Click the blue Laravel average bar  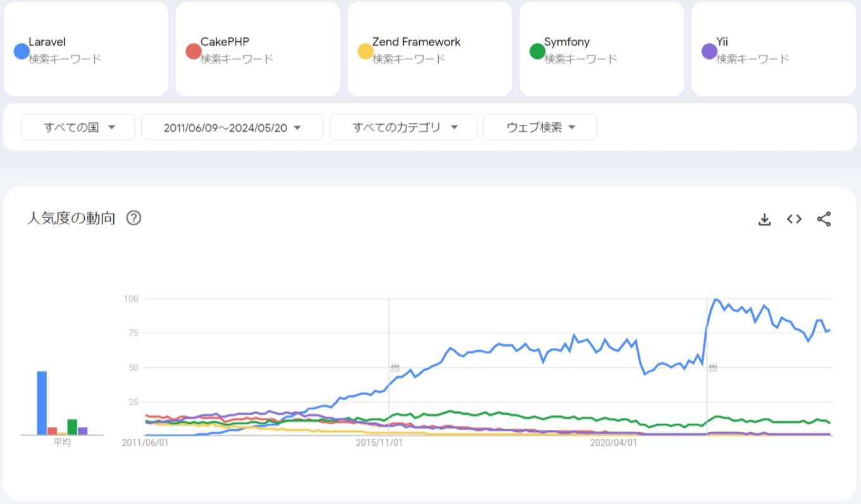point(42,403)
